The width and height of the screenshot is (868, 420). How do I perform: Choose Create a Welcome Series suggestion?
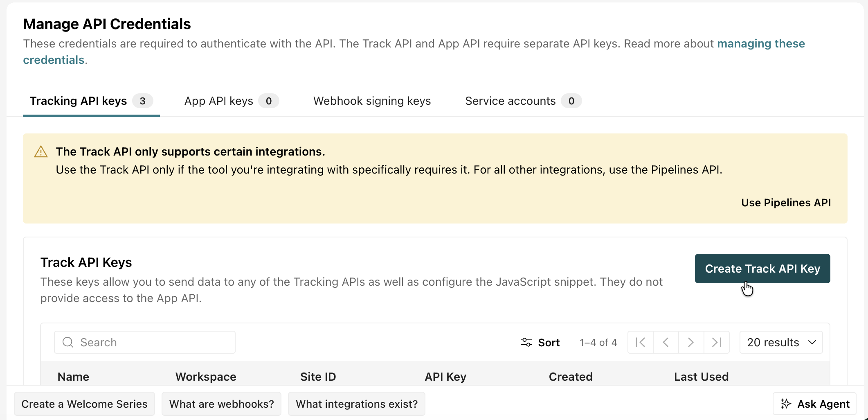point(84,404)
